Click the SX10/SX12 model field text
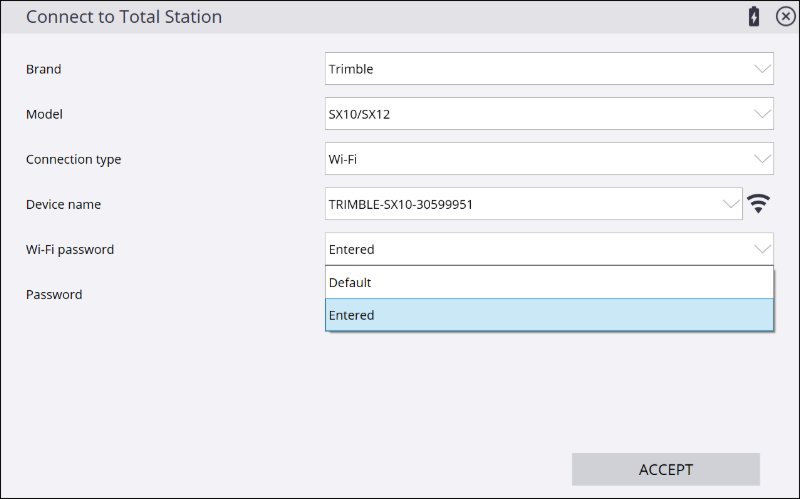 pos(359,114)
